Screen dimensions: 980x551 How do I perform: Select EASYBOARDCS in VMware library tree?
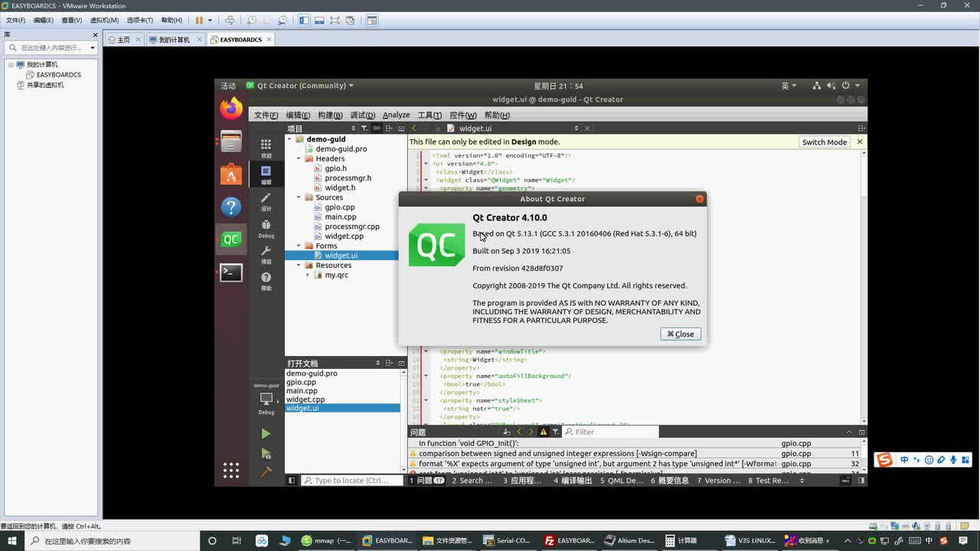[59, 75]
